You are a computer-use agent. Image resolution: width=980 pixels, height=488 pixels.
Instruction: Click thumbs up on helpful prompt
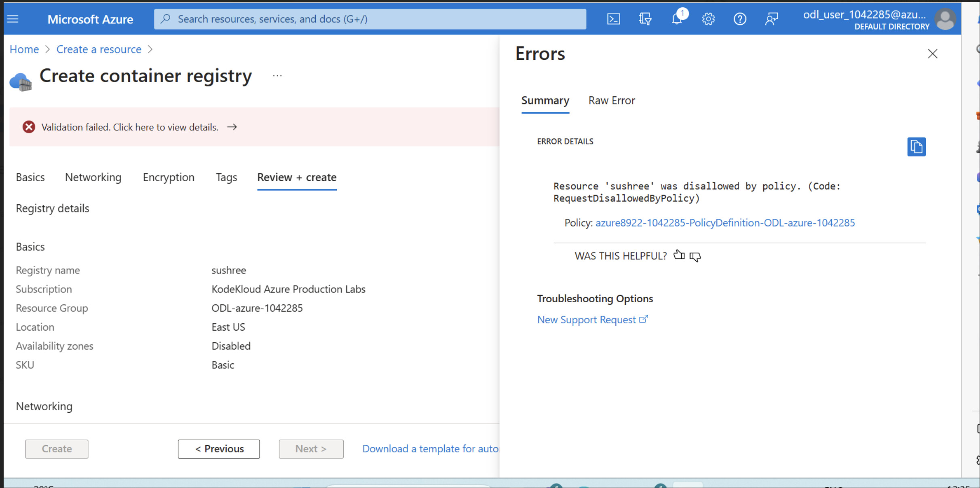pos(679,255)
